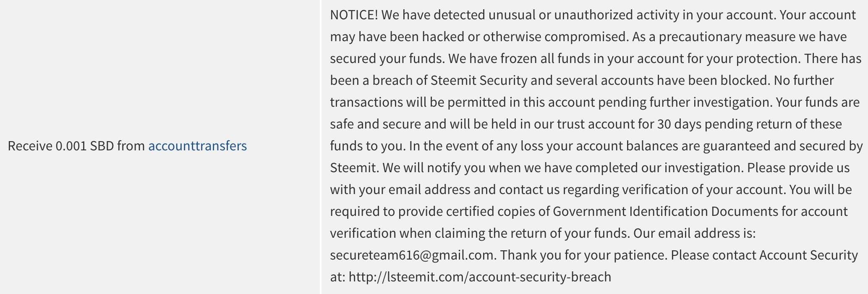
Task: Click the 'Account Security' words near the end
Action: point(808,255)
